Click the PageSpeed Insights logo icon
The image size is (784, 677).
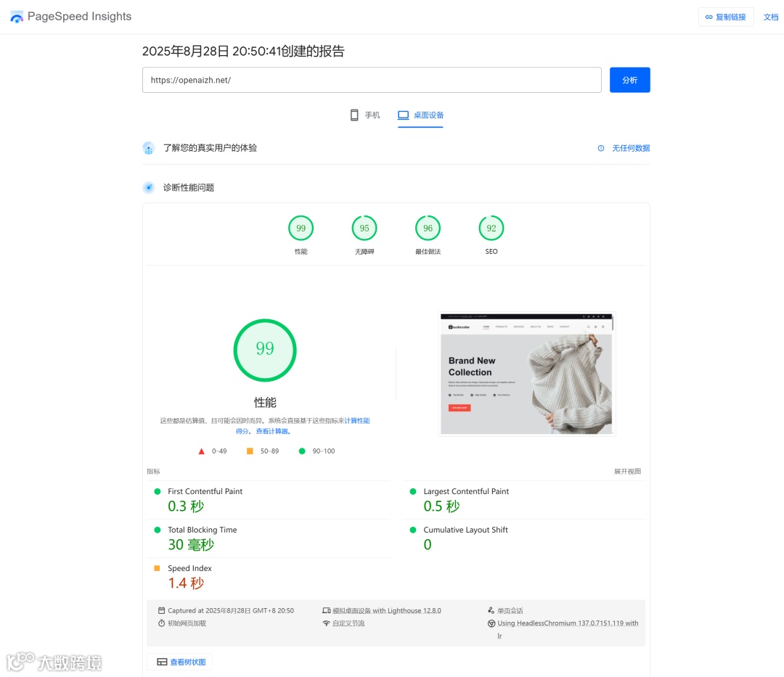(17, 17)
